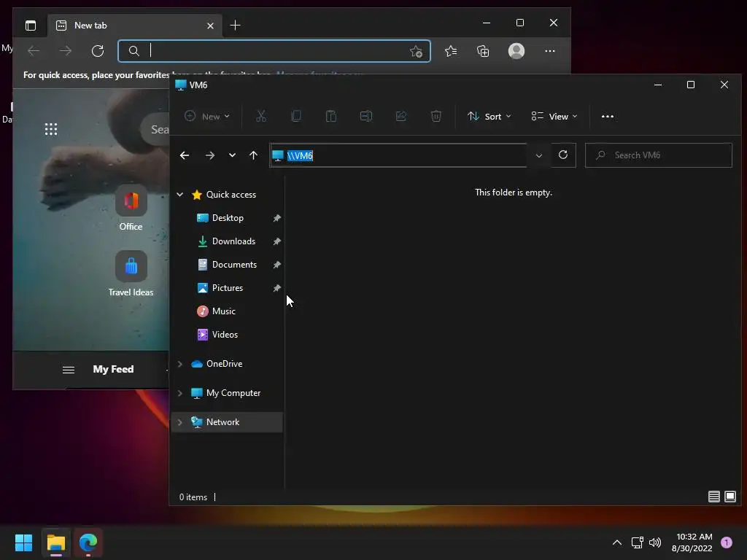Click the Rename icon in File Explorer toolbar

tap(366, 116)
